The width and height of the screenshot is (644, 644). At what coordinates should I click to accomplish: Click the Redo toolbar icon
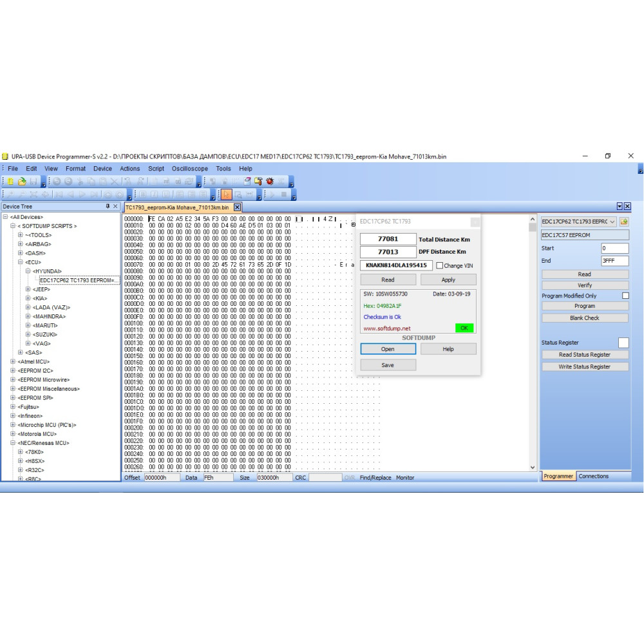(68, 181)
